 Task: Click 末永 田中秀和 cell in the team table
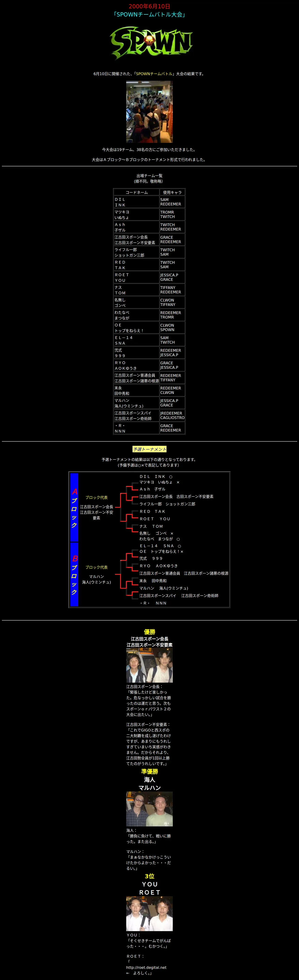click(x=137, y=390)
